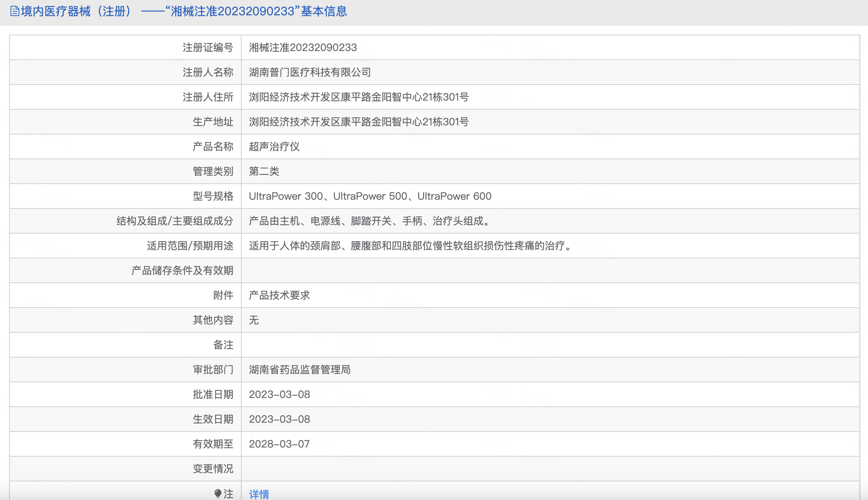
Task: Click registrant name 湖南普门医疗科技有限公司
Action: (x=310, y=72)
